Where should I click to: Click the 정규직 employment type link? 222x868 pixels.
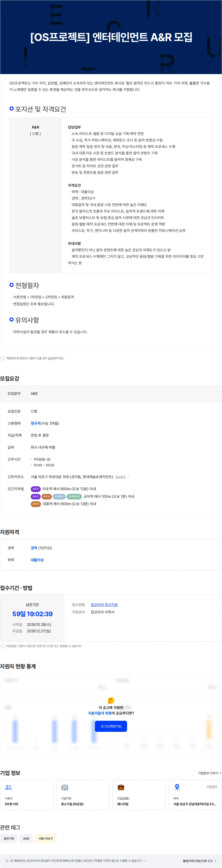pos(35,423)
